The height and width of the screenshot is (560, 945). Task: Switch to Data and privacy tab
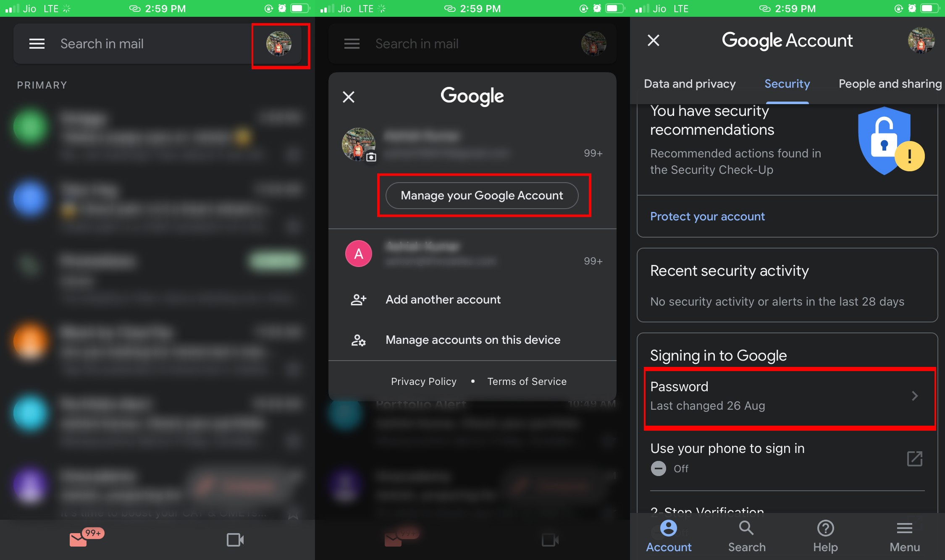(690, 84)
